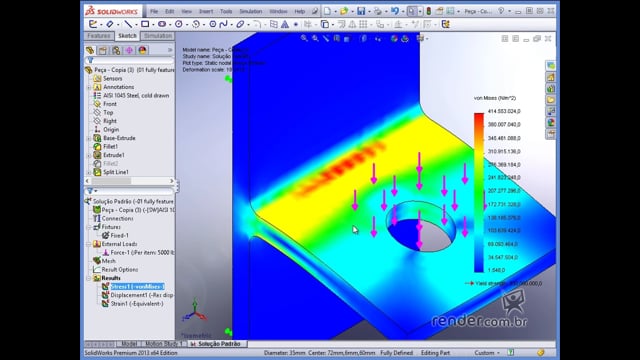Switch to the Model bottom tab
640x360 pixels.
[x=129, y=344]
